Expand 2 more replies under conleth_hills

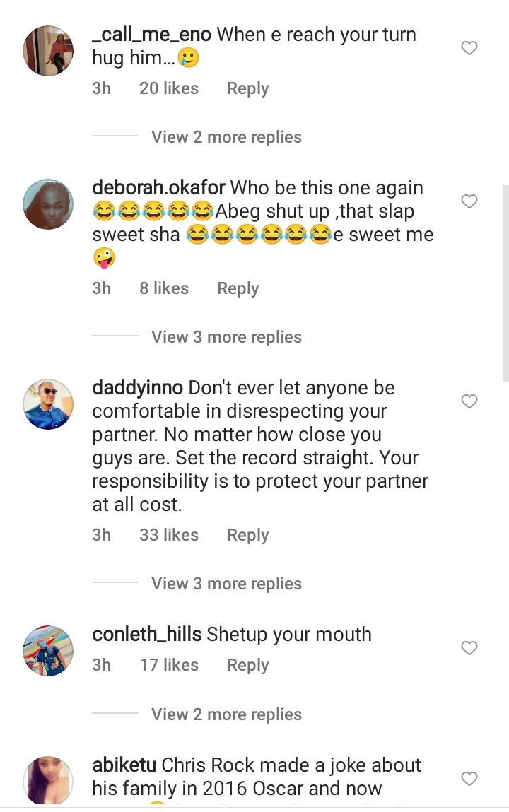226,714
